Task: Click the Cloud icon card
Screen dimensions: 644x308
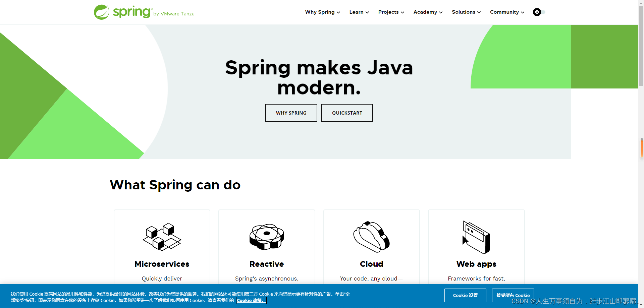Action: coord(371,237)
